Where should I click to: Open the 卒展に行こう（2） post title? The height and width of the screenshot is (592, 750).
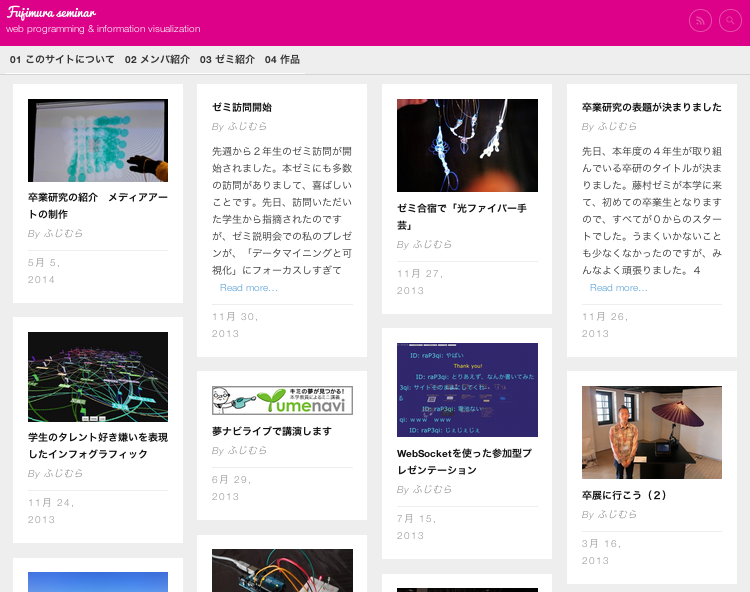(624, 495)
